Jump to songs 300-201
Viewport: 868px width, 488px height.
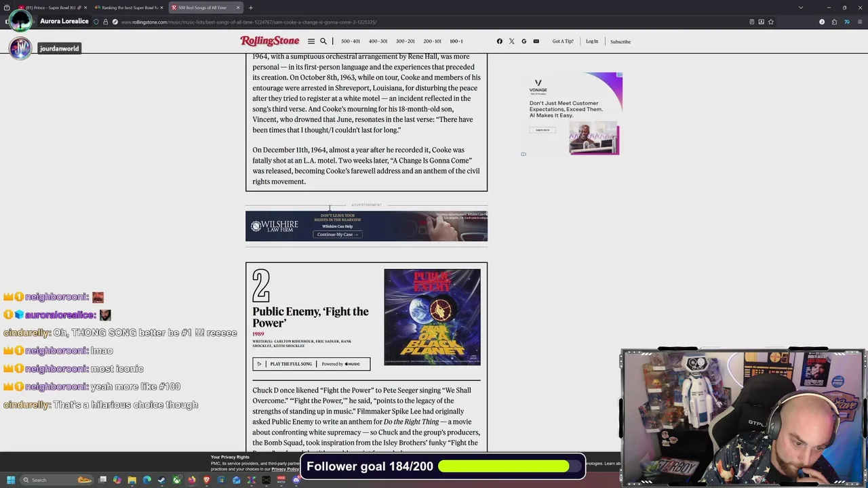coord(405,41)
